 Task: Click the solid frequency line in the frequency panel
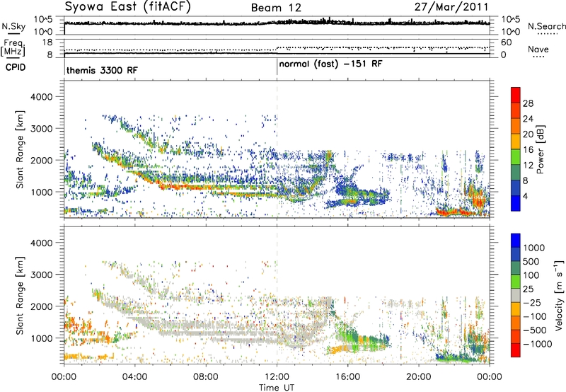coord(277,53)
